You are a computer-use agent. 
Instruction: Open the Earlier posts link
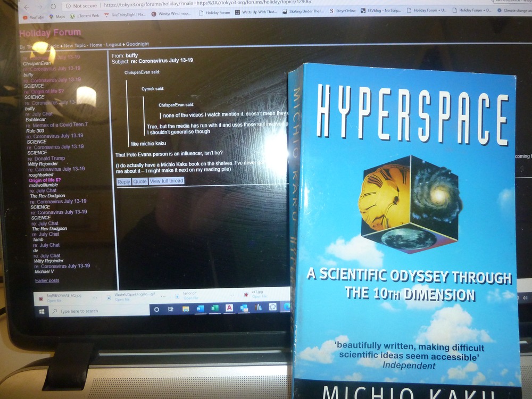click(x=47, y=280)
